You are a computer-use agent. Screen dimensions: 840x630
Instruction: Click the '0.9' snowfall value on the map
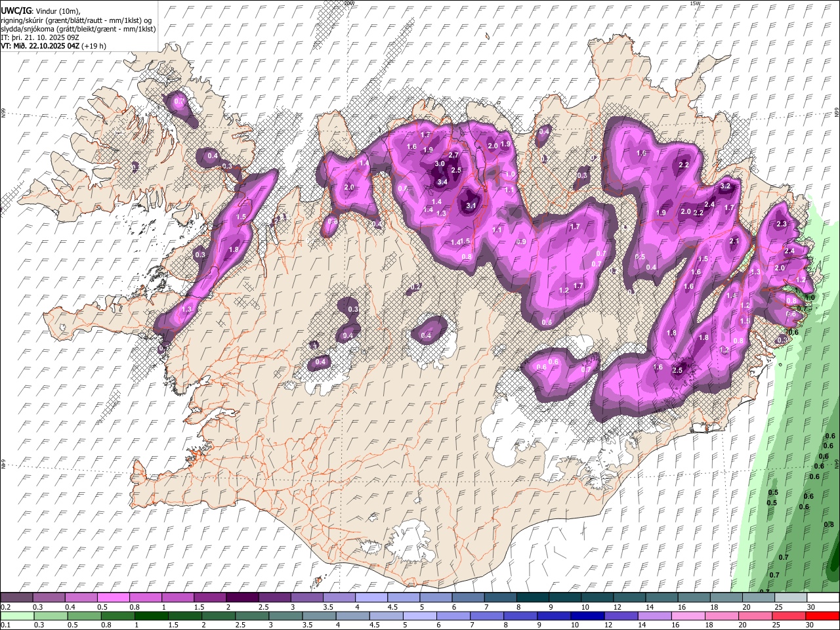pos(521,242)
